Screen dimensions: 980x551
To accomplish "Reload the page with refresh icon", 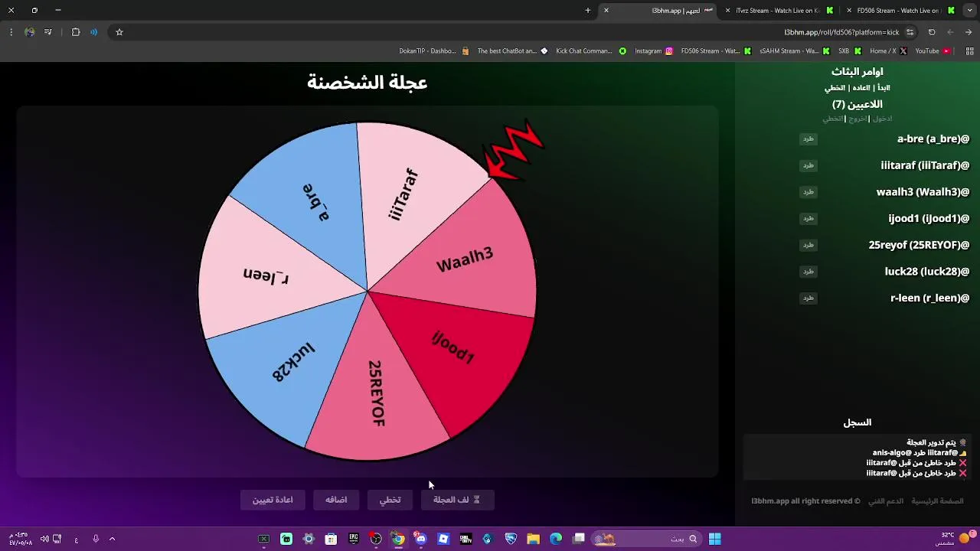I will tap(932, 32).
